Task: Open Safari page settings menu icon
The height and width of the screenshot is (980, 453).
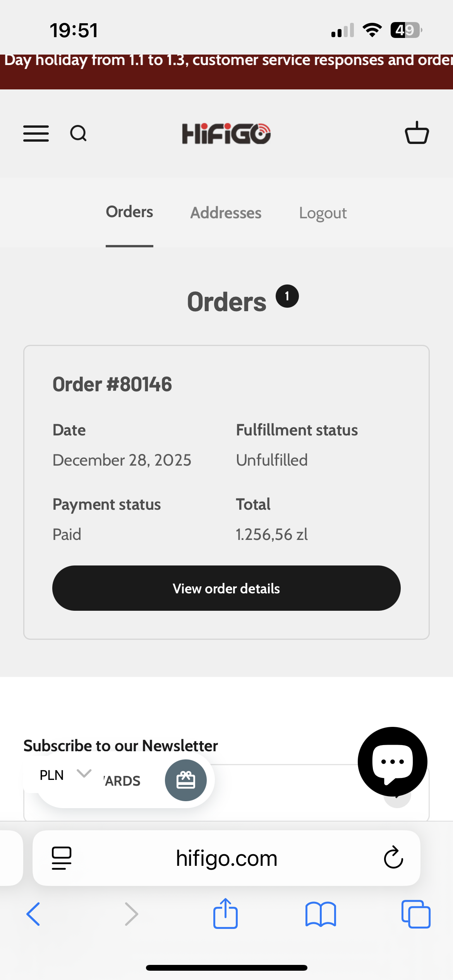Action: point(62,858)
